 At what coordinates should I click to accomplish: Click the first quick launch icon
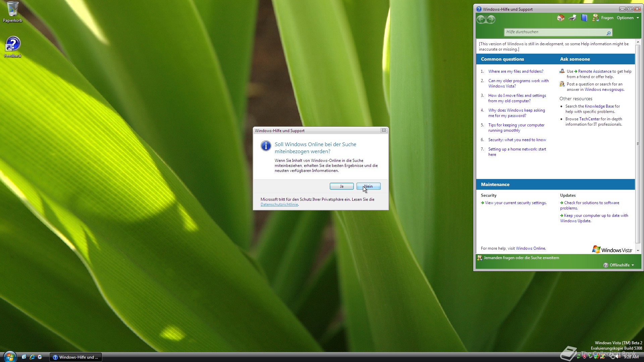[x=24, y=357]
